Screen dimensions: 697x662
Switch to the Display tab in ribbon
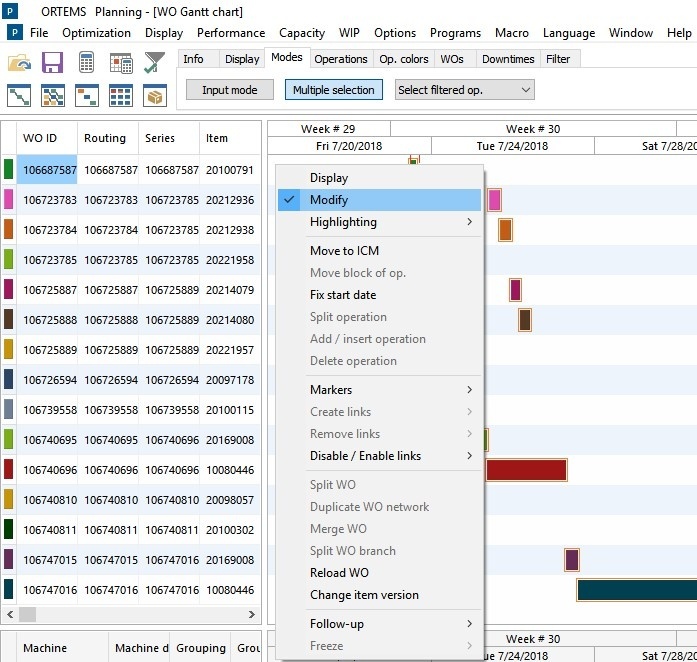(x=242, y=59)
